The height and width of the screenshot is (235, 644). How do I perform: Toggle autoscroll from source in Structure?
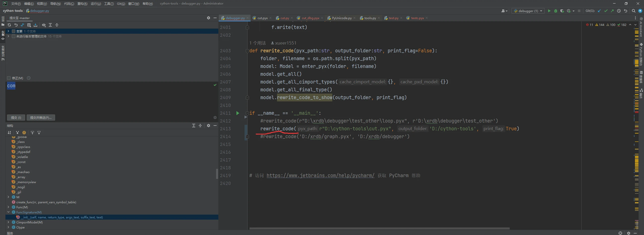tap(39, 132)
